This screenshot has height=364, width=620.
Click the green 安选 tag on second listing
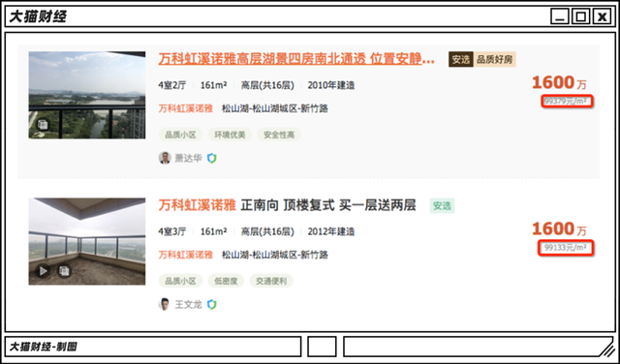(x=442, y=206)
